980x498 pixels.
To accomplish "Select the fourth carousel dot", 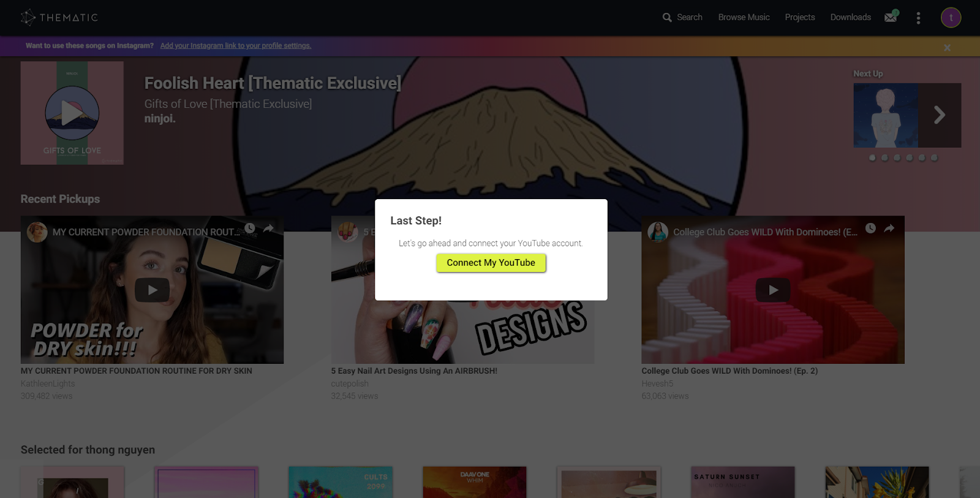I will pos(909,157).
